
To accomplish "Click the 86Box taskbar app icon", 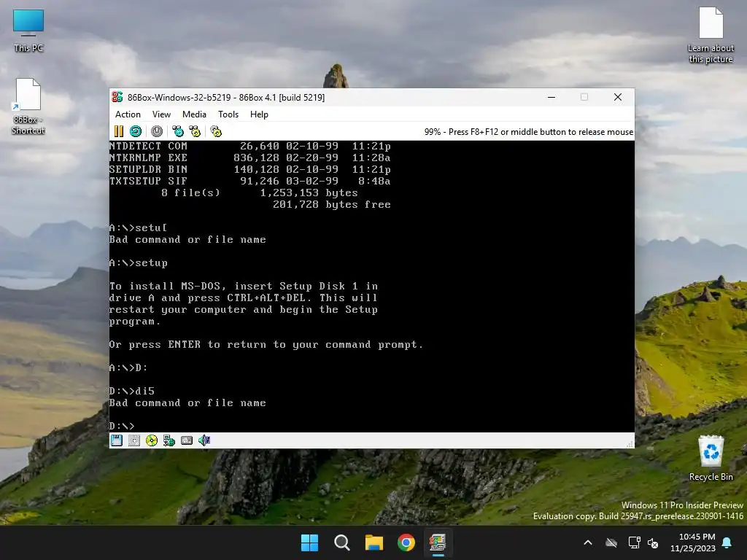I will [x=438, y=542].
